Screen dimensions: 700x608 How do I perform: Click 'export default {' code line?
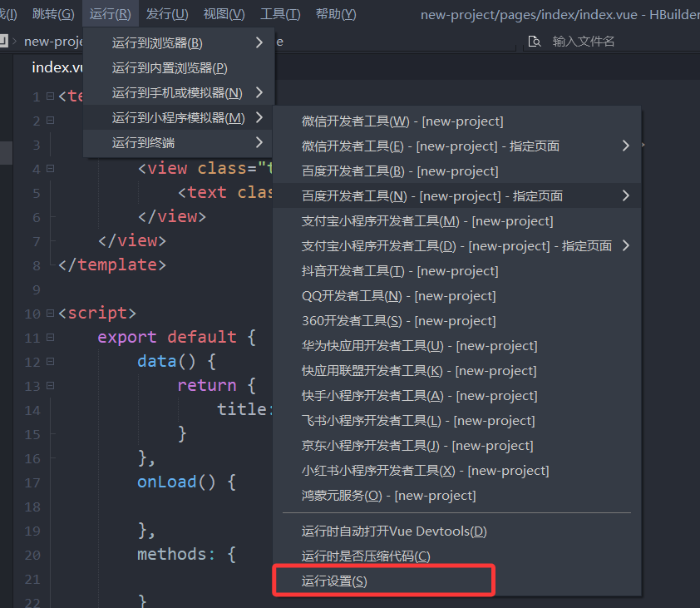pos(177,337)
